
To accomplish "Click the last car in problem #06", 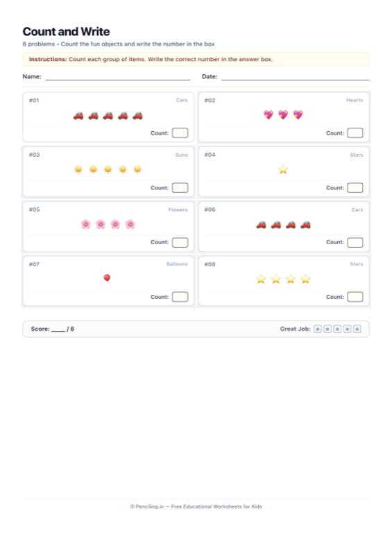I will click(305, 225).
